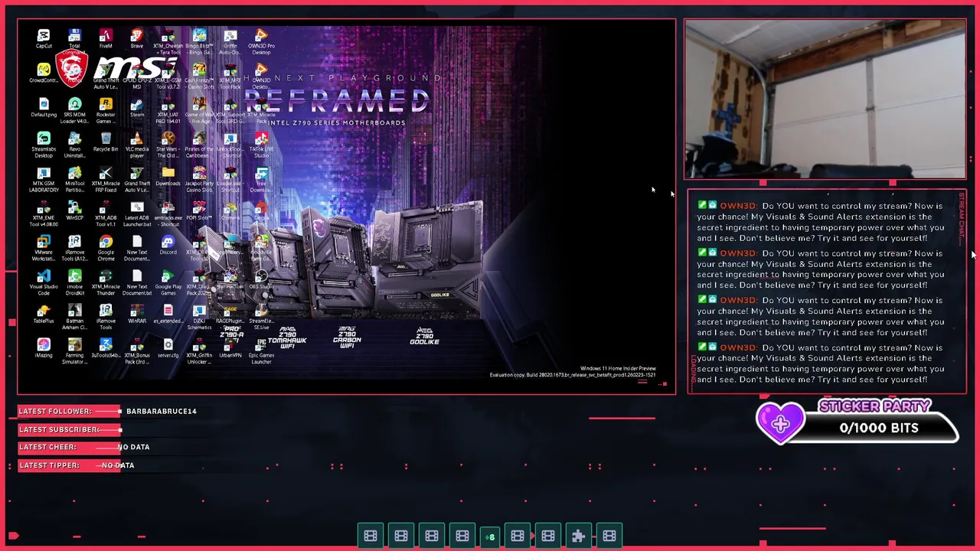This screenshot has height=551, width=980.
Task: Open the Recycle Bin
Action: pyautogui.click(x=106, y=142)
